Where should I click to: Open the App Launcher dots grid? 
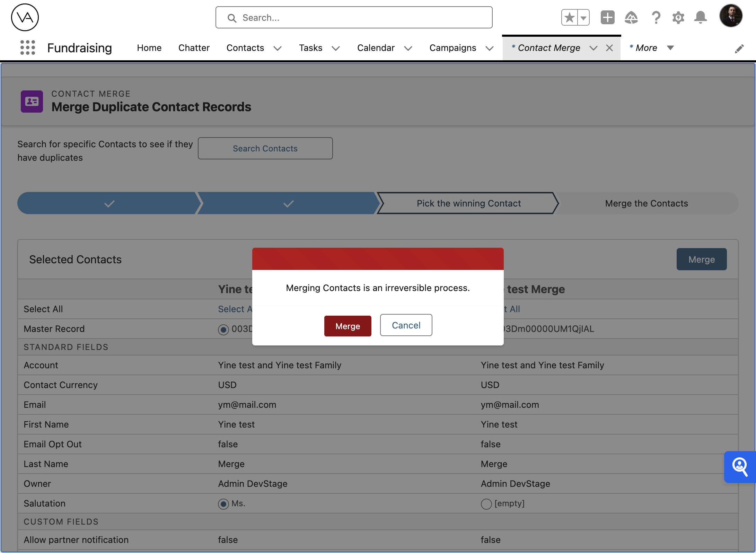click(x=27, y=47)
